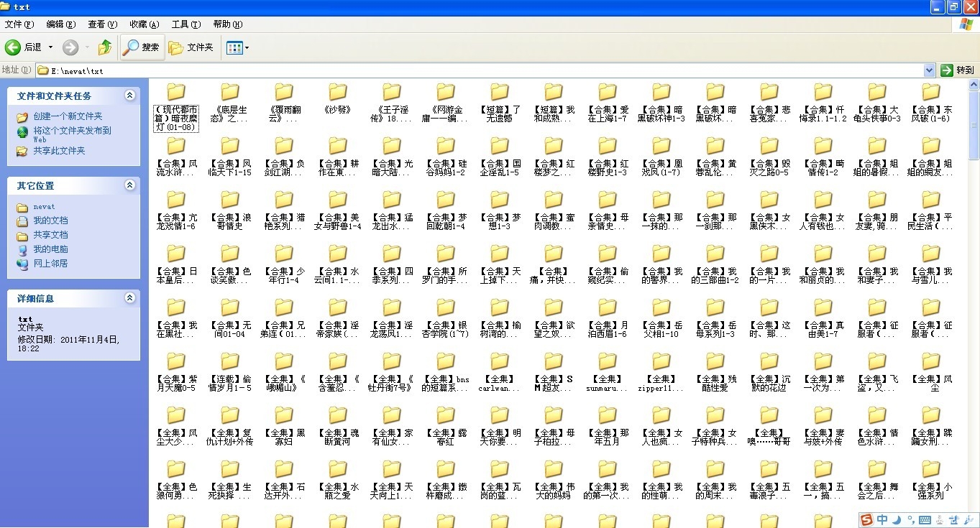Open the 帮助(H) menu
Screen dimensions: 980x528
[228, 24]
